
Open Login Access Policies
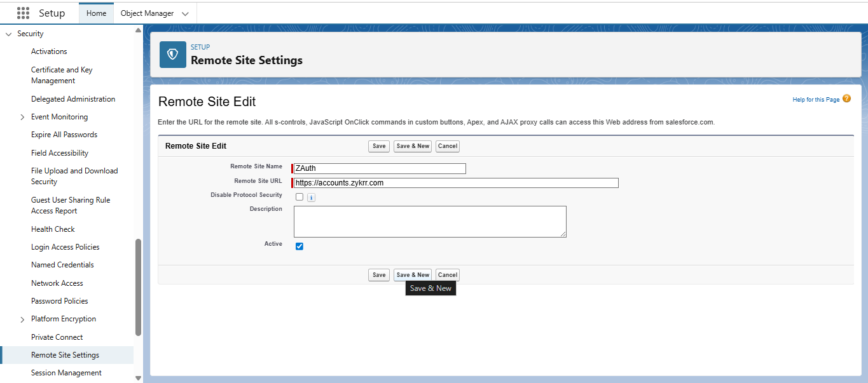point(65,247)
